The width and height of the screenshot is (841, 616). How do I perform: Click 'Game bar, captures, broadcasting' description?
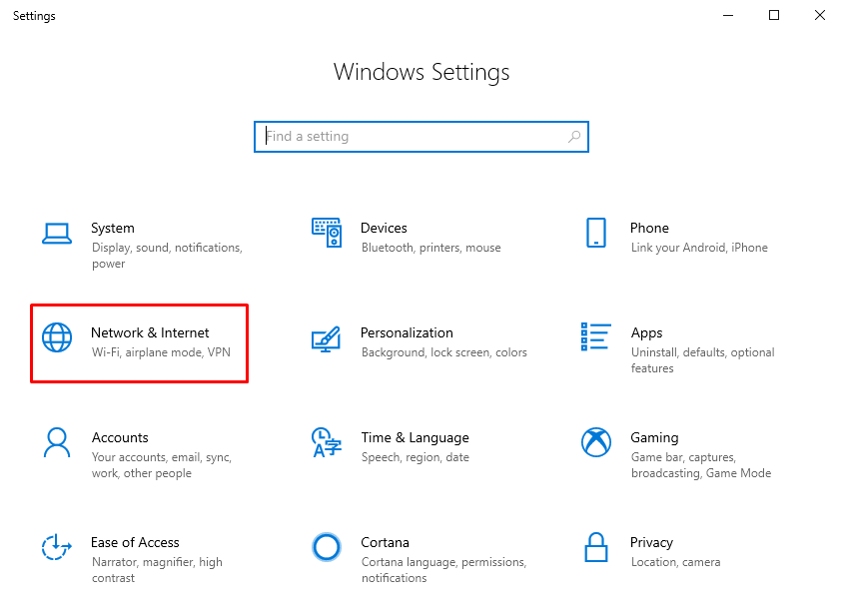pyautogui.click(x=701, y=465)
